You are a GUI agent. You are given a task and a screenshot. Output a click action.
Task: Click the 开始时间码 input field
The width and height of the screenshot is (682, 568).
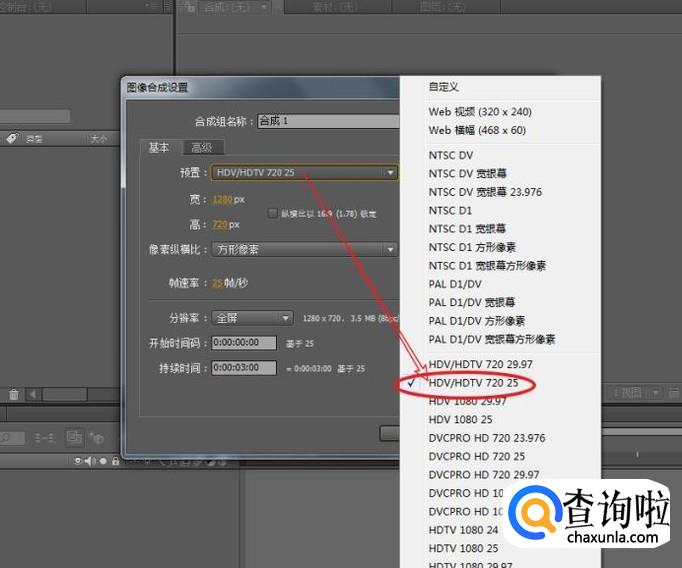point(244,343)
